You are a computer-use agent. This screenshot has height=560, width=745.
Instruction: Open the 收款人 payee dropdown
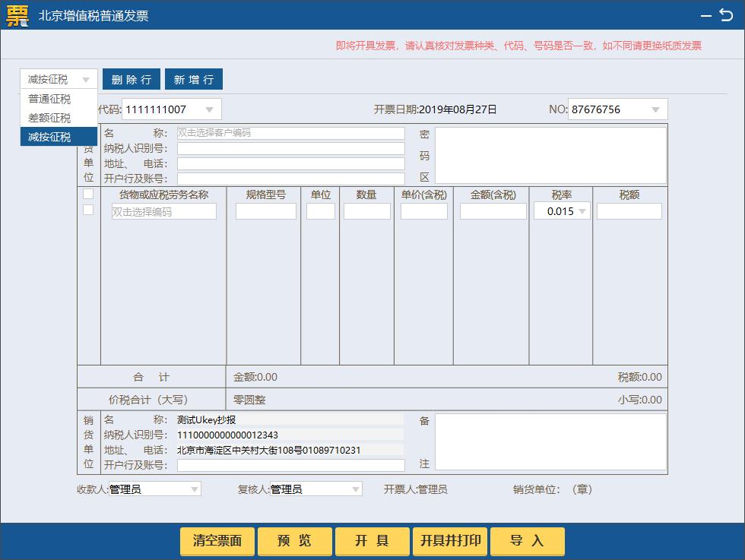click(x=194, y=489)
